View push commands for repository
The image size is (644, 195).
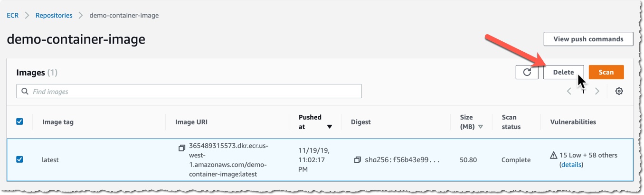[x=588, y=39]
